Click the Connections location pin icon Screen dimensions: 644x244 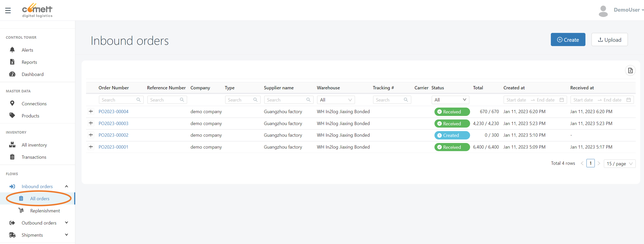12,103
